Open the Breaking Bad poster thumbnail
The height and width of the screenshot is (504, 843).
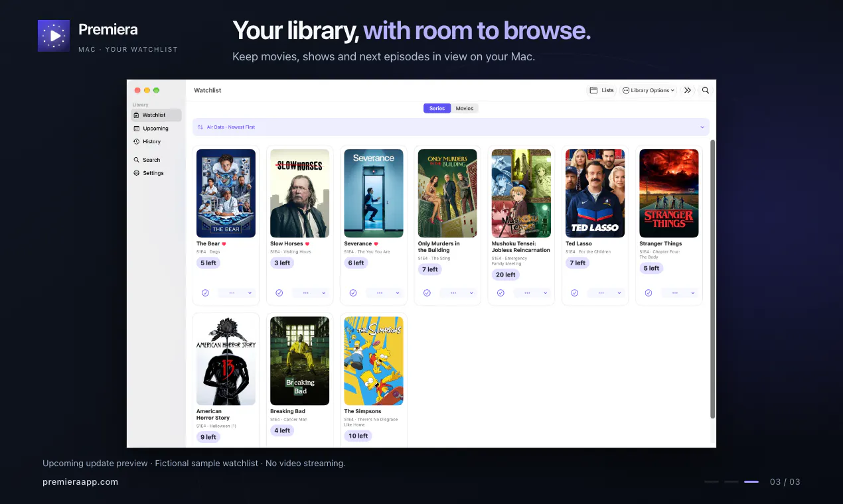pos(300,361)
